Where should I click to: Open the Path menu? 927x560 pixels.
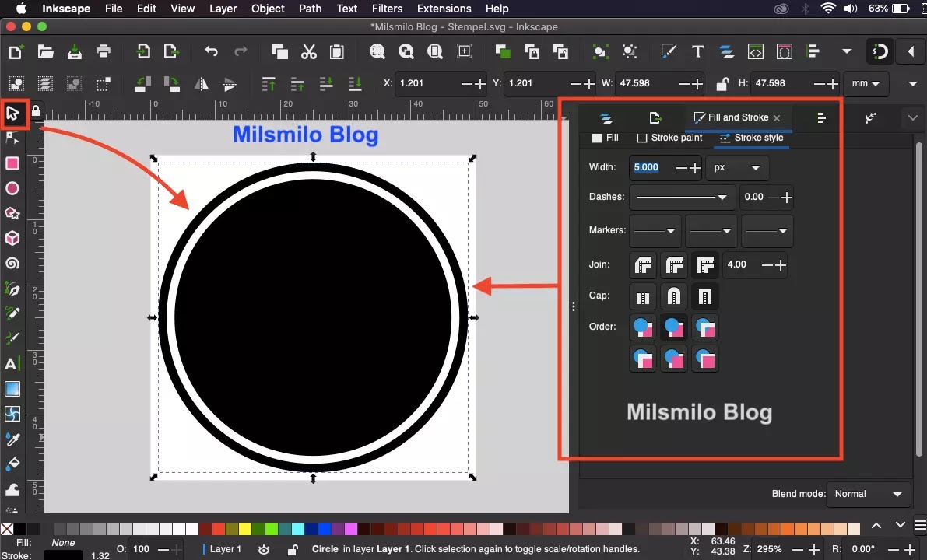[310, 9]
